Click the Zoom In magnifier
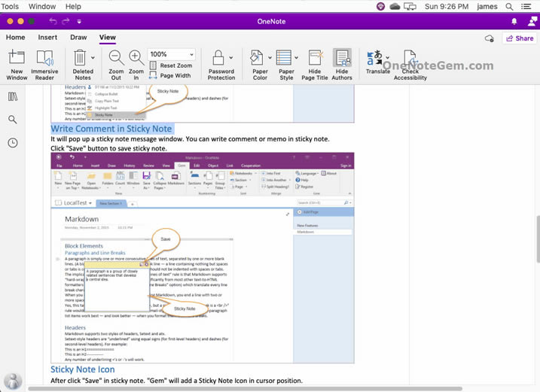Screen dimensions: 540x392 pyautogui.click(x=136, y=58)
